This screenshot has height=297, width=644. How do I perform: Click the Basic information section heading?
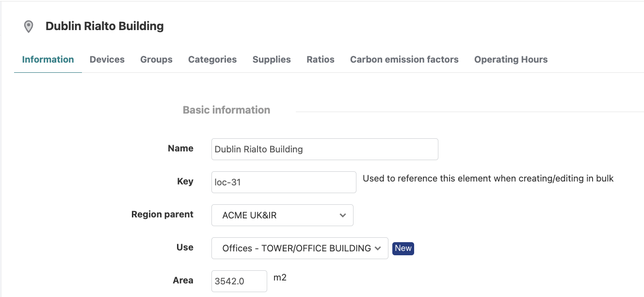coord(226,110)
